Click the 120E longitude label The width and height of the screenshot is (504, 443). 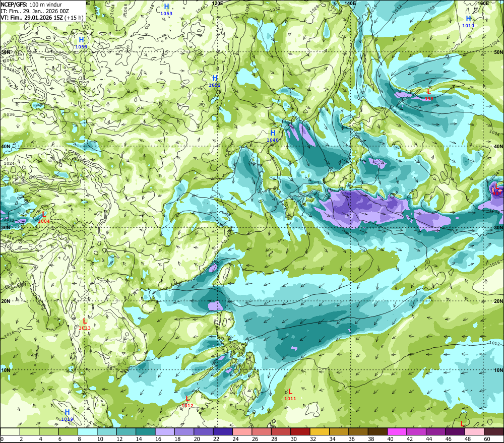218,3
